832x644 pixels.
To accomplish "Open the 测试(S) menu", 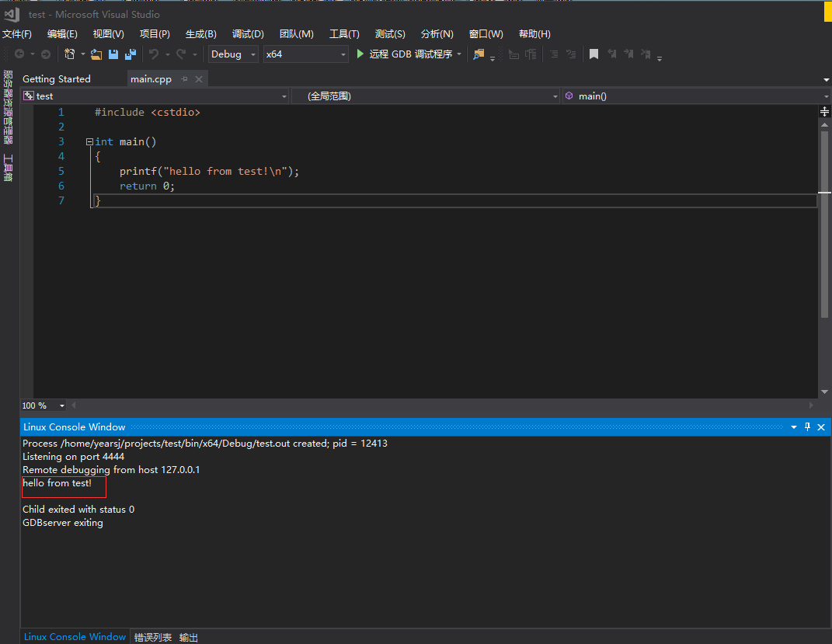I will click(390, 34).
